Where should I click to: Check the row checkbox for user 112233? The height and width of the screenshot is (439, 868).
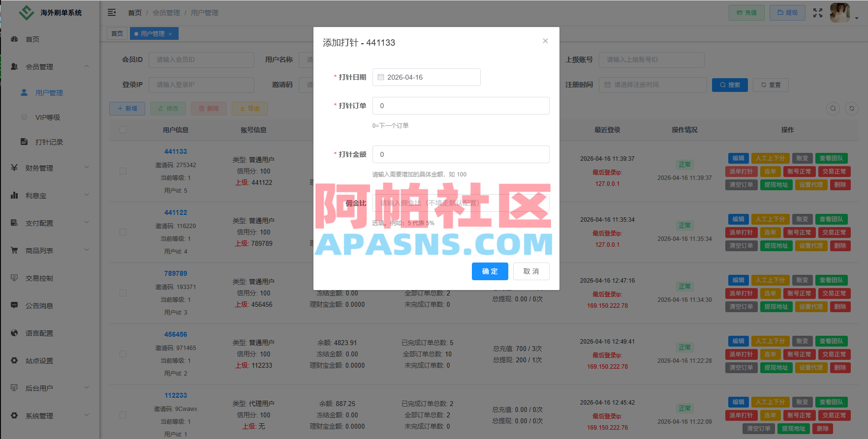point(123,415)
